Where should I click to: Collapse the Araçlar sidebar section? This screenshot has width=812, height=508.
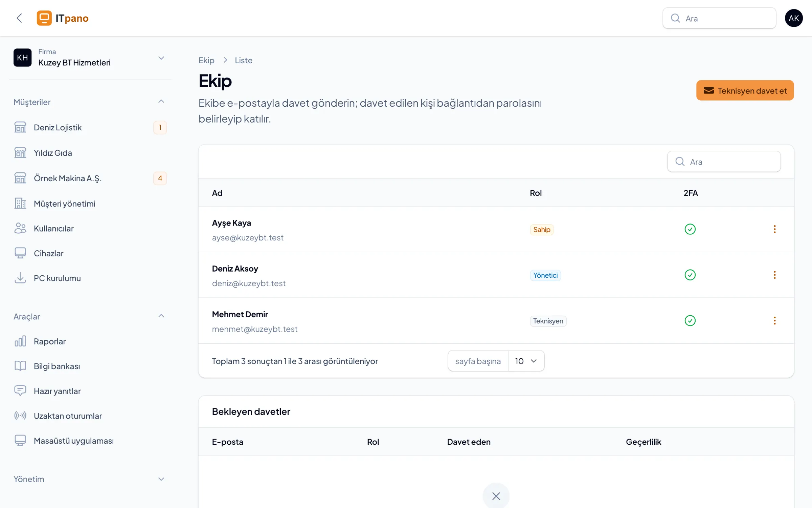(161, 316)
